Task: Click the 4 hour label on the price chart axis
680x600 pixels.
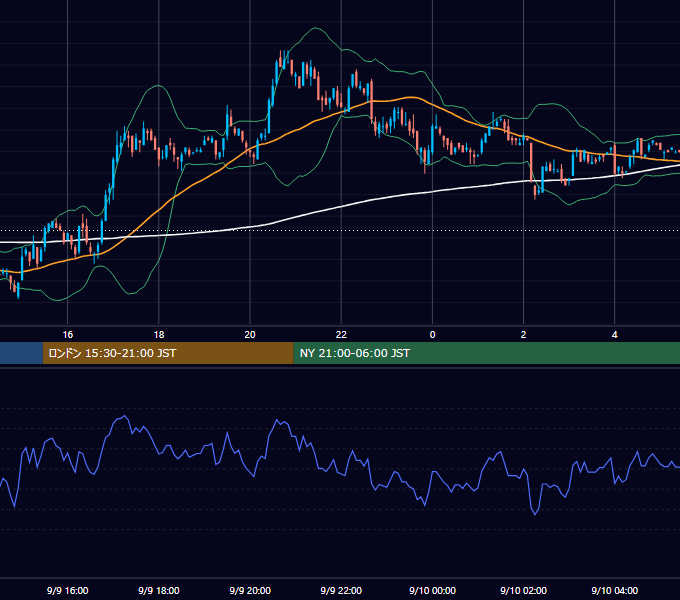Action: coord(615,335)
